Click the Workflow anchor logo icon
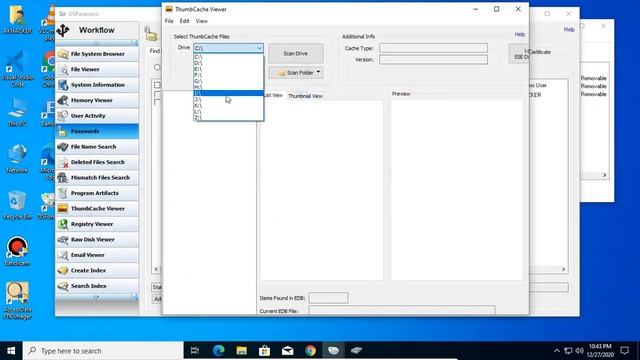Screen dimensions: 640x360 (x=63, y=30)
